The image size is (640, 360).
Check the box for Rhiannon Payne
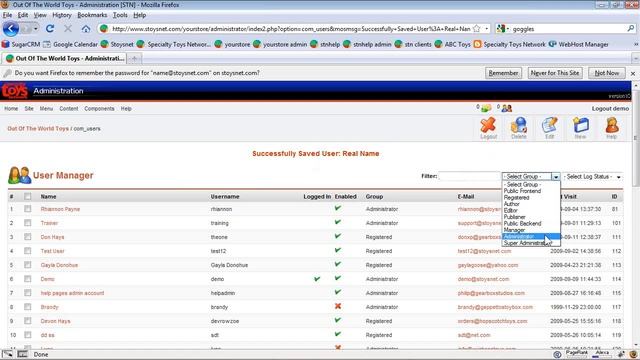coord(27,209)
